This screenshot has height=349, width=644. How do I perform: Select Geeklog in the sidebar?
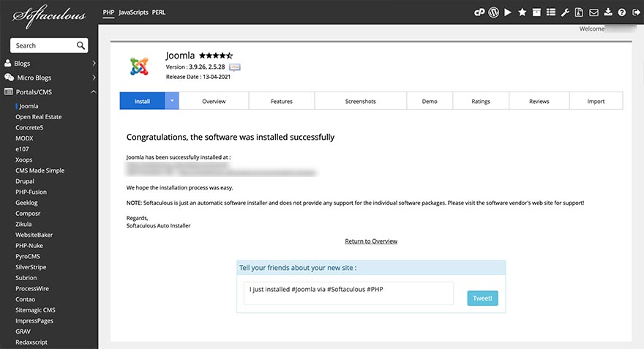(x=26, y=203)
